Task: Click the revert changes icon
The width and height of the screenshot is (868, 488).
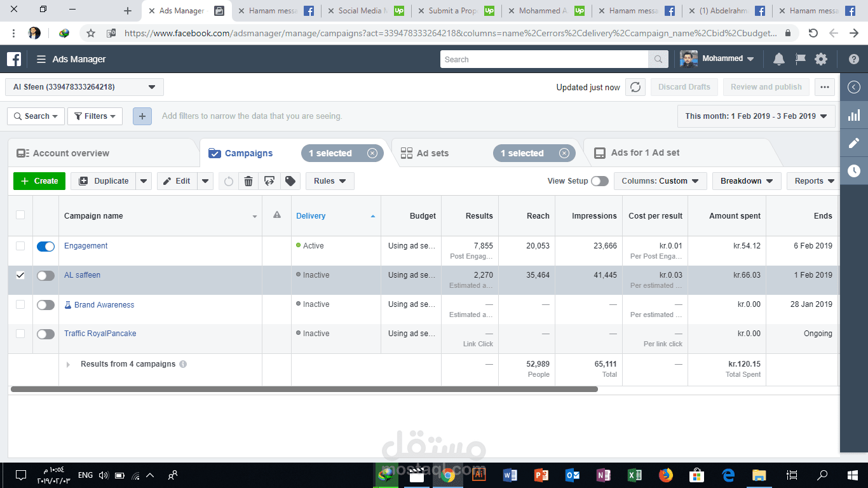Action: coord(229,181)
